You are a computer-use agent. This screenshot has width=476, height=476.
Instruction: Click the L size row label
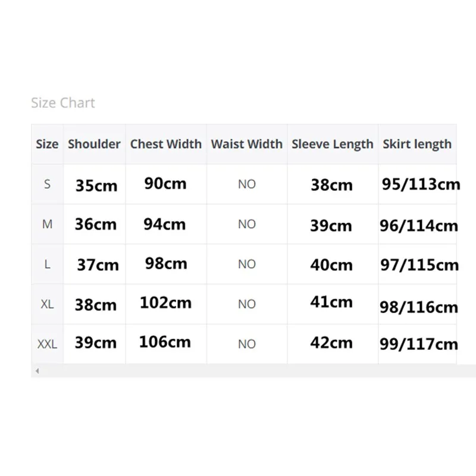[47, 264]
